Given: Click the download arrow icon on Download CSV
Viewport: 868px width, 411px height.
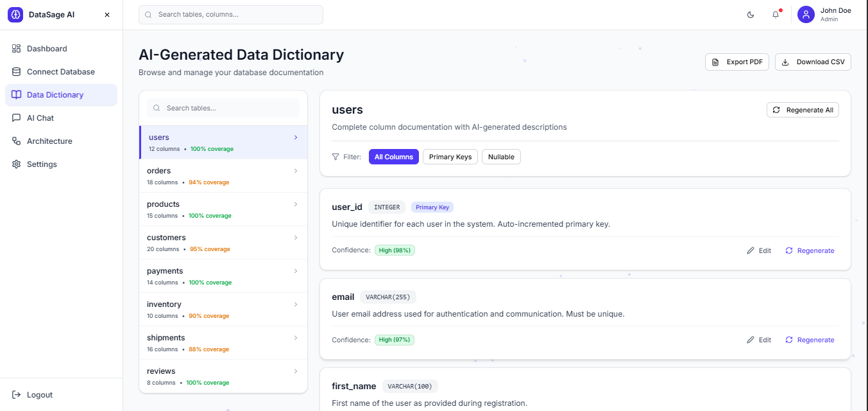Looking at the screenshot, I should pyautogui.click(x=785, y=62).
